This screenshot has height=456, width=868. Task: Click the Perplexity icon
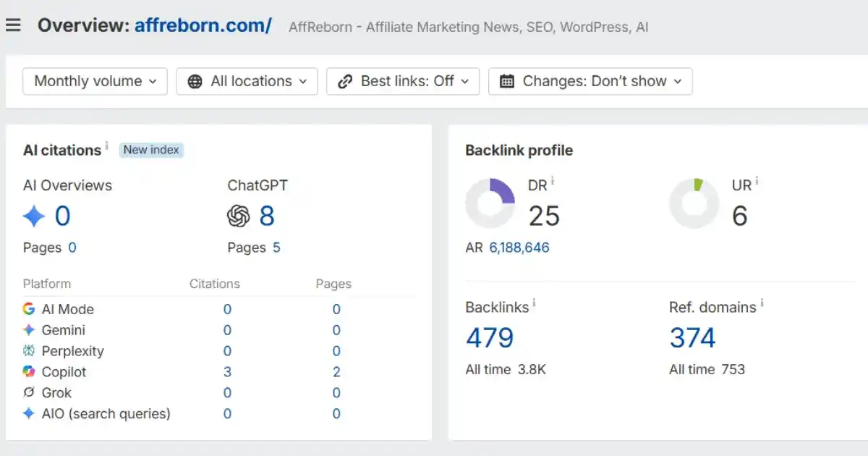click(29, 351)
